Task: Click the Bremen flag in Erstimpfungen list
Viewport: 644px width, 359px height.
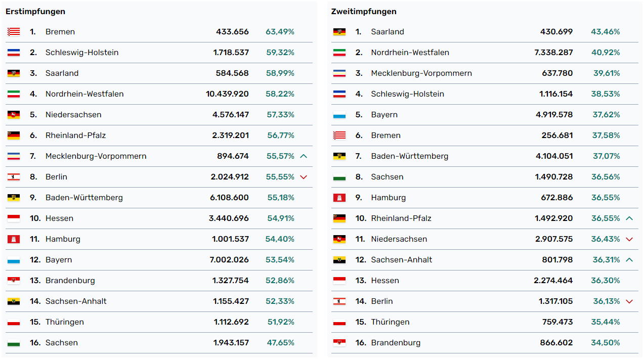Action: tap(14, 32)
